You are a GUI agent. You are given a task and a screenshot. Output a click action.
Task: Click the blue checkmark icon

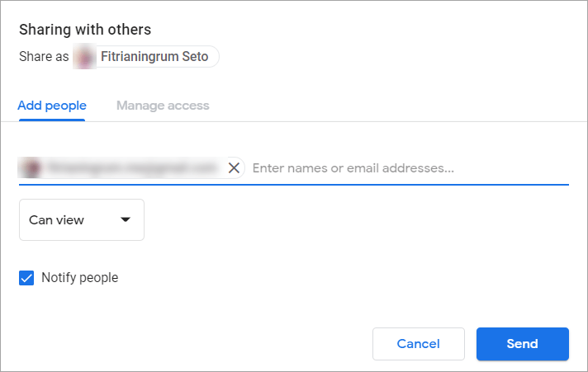pos(26,278)
